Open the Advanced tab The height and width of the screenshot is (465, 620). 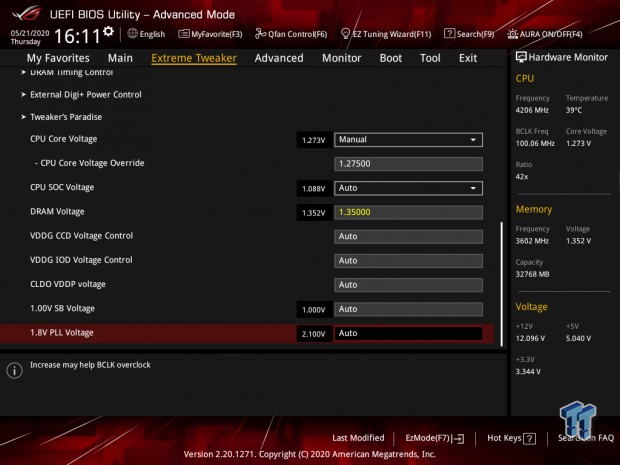(x=279, y=58)
